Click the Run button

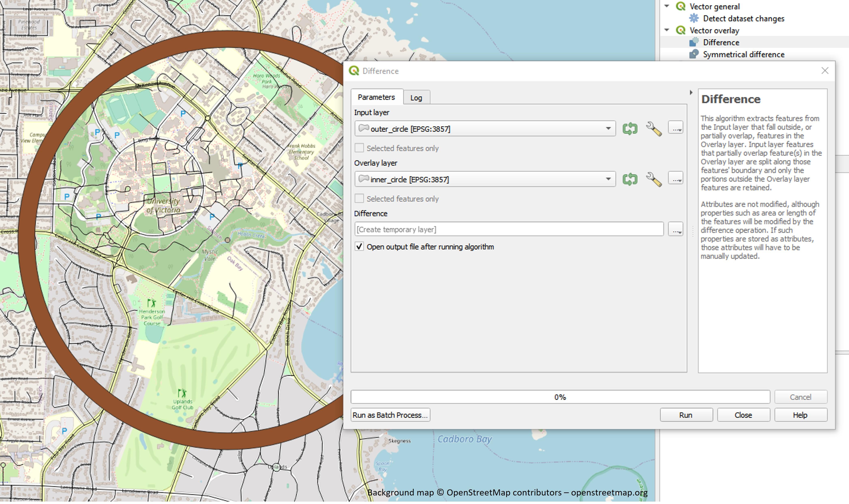(686, 415)
